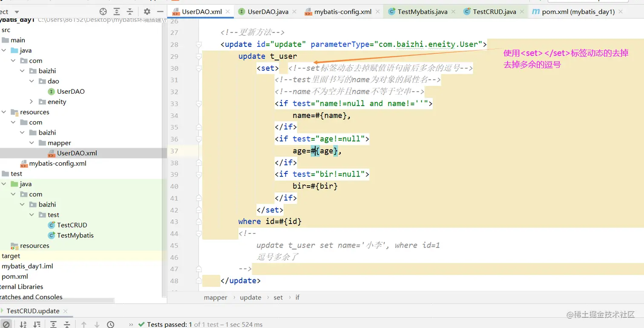Viewport: 644px width, 328px height.
Task: Fold the if bir test block at line 39
Action: (198, 174)
